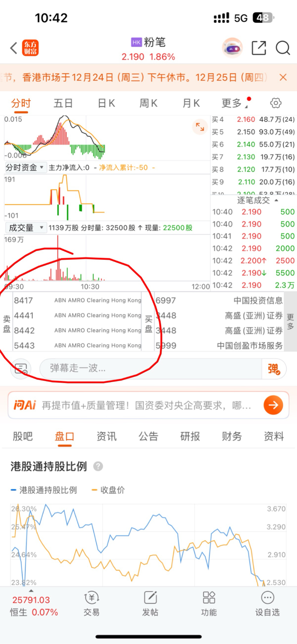Switch to 研报 tab

(x=190, y=436)
